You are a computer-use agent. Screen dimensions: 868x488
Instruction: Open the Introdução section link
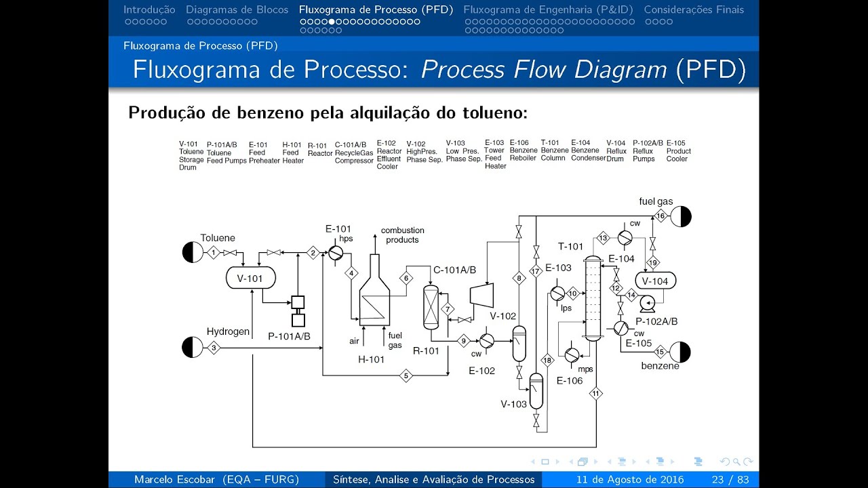pos(149,9)
